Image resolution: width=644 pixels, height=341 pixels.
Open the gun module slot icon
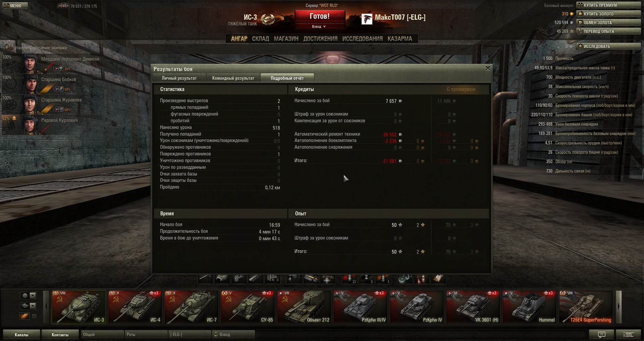(205, 279)
